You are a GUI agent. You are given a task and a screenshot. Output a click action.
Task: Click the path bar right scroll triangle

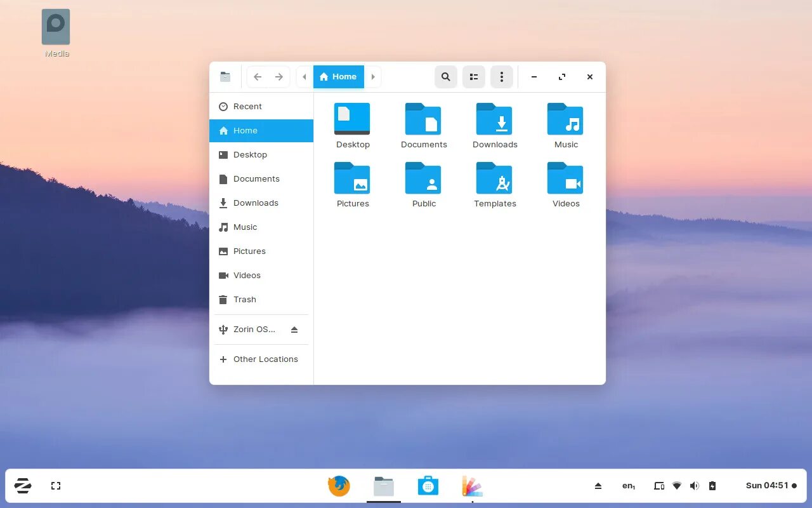pyautogui.click(x=373, y=77)
